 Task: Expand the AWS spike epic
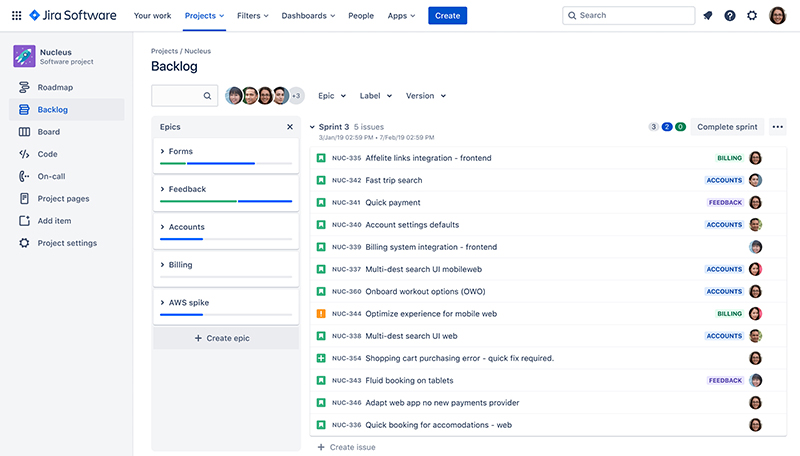click(162, 303)
